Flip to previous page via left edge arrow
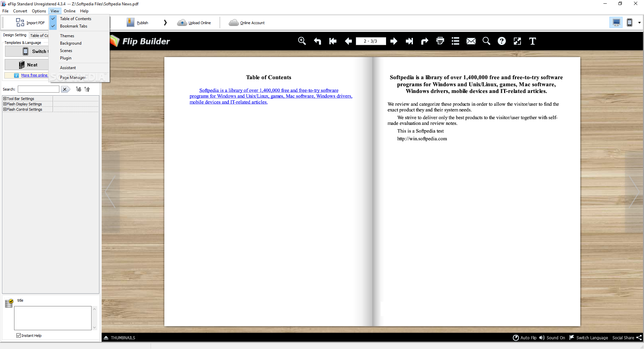Screen dimensions: 644x349 (110, 192)
